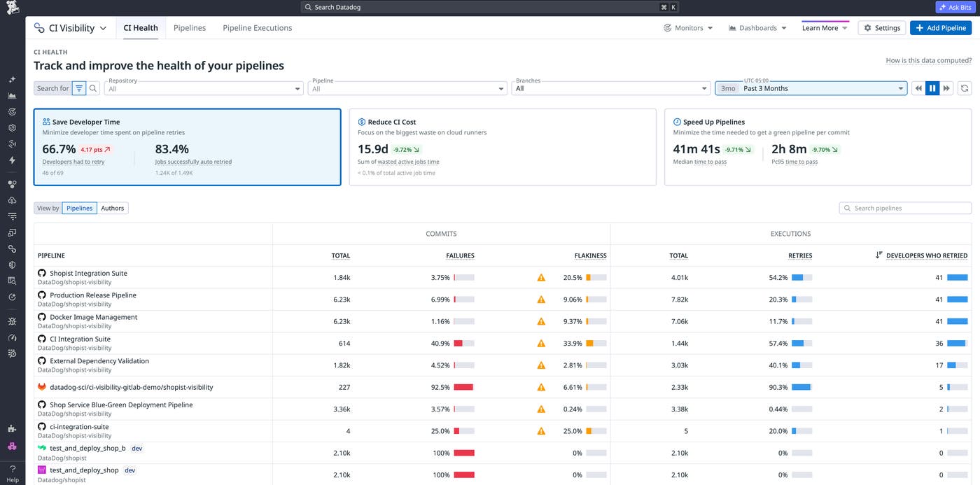Viewport: 980px width, 485px height.
Task: Click GitLab icon beside datadog-sci pipeline
Action: pyautogui.click(x=42, y=387)
